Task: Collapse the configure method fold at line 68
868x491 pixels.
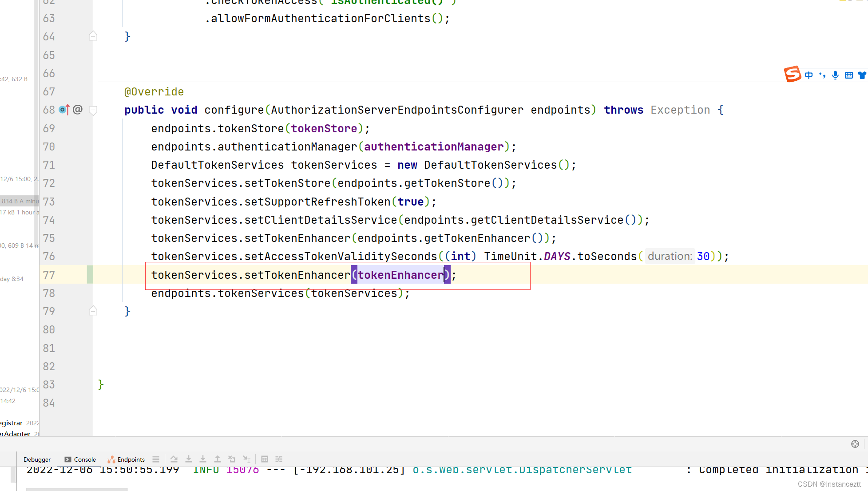Action: [x=93, y=110]
